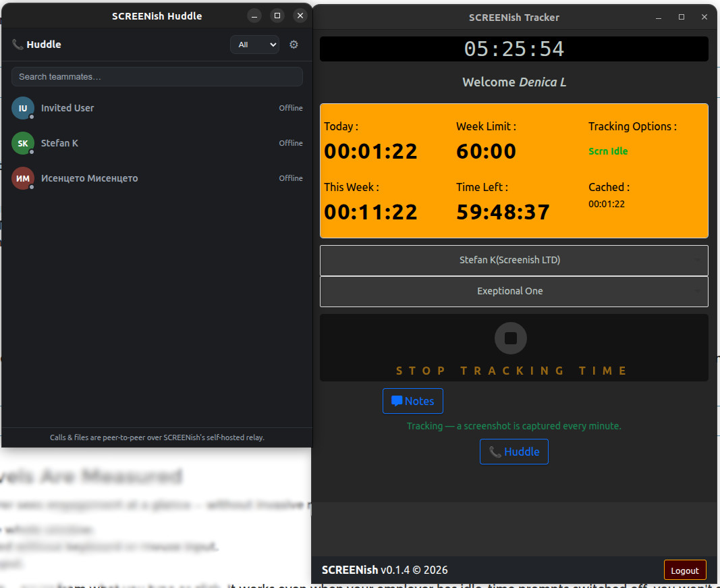This screenshot has width=720, height=588.
Task: Click the Week Limit value 60:00
Action: point(486,152)
